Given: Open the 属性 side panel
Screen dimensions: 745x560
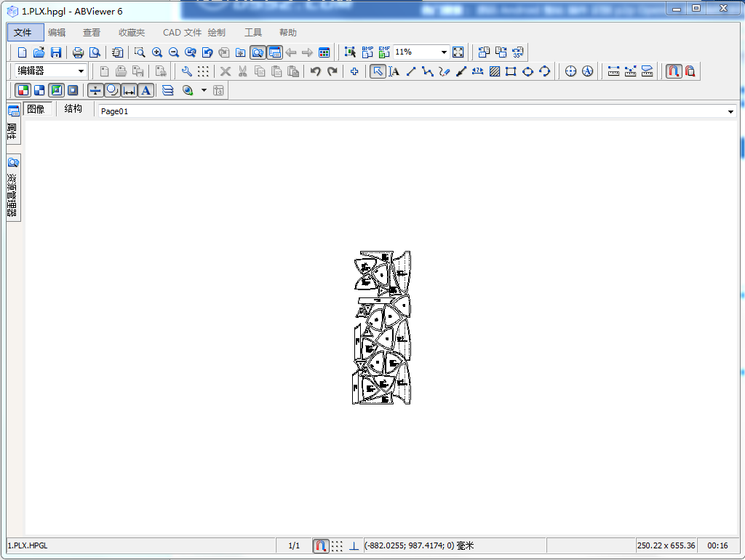Looking at the screenshot, I should (x=13, y=124).
